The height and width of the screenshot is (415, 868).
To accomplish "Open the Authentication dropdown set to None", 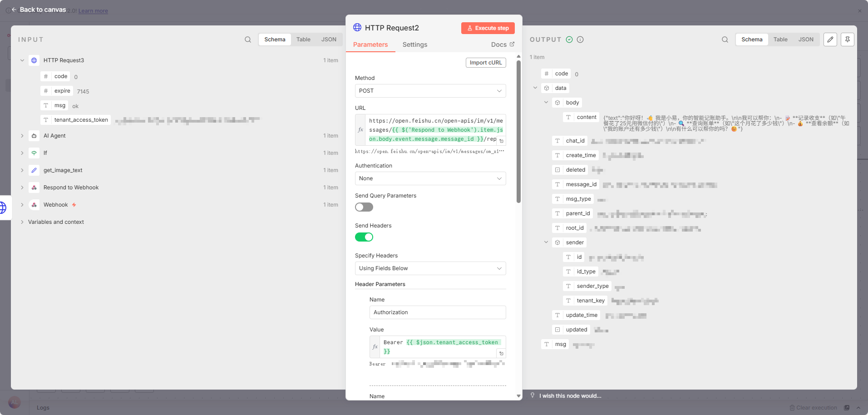I will click(x=430, y=178).
